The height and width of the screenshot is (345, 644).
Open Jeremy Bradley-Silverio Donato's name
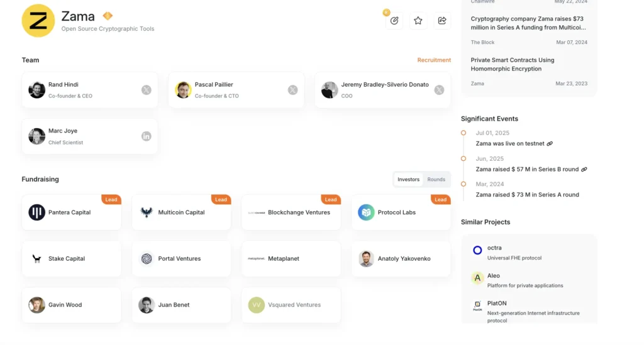click(385, 84)
